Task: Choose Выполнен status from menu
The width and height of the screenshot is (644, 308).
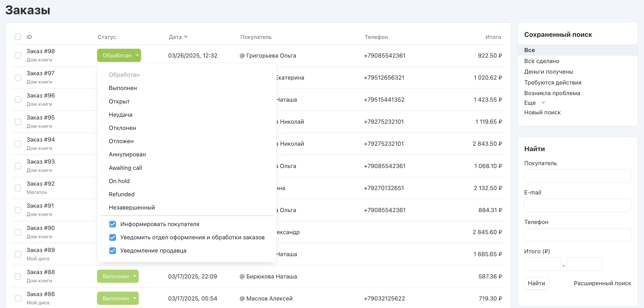Action: 123,88
